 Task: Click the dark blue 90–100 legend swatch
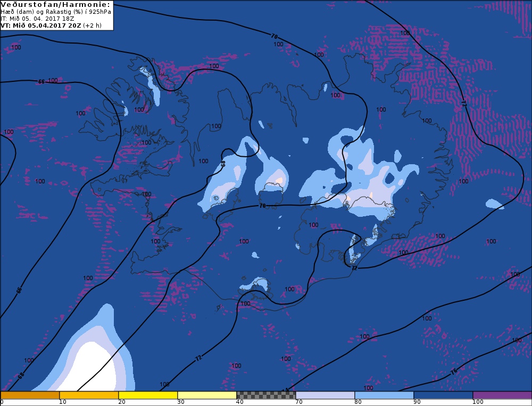click(x=443, y=395)
